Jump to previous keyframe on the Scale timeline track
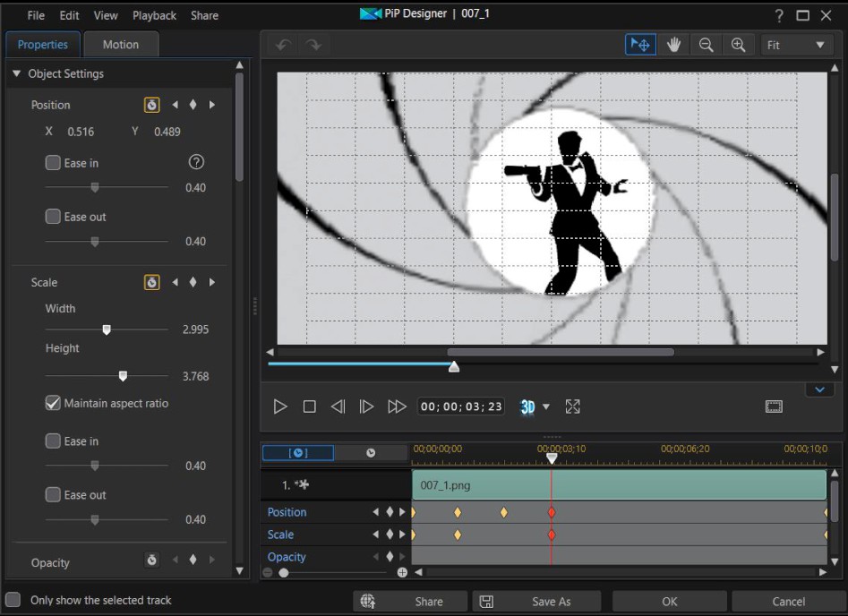The width and height of the screenshot is (848, 616). [375, 535]
